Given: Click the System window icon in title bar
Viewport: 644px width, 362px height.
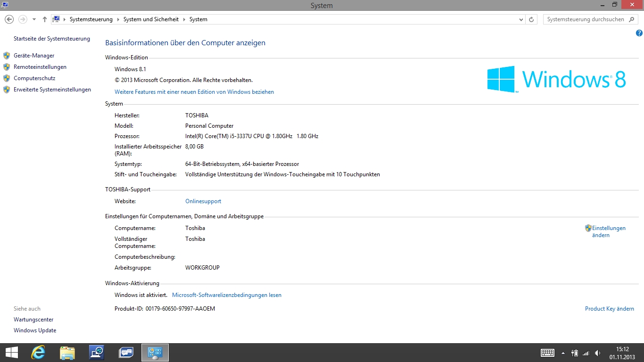Looking at the screenshot, I should [x=4, y=5].
